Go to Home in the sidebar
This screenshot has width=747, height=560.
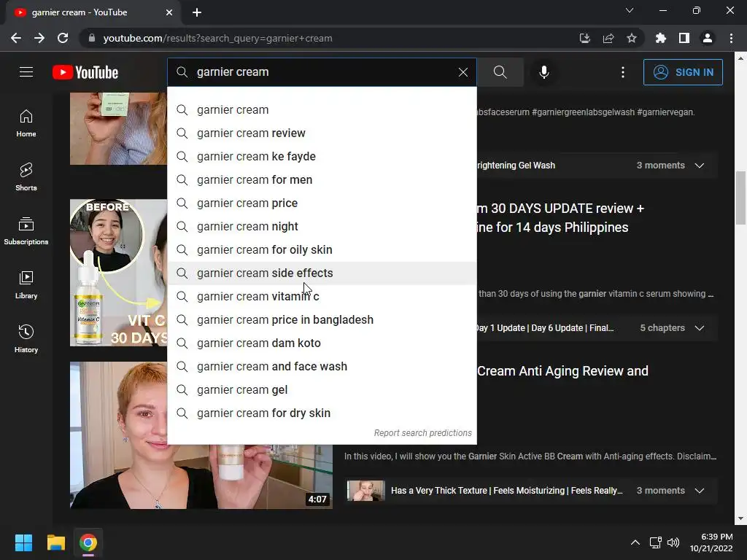coord(26,123)
